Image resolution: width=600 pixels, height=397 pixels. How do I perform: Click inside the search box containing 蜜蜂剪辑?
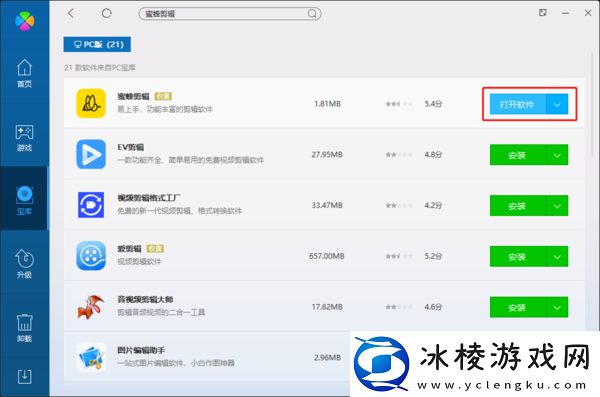[x=230, y=14]
